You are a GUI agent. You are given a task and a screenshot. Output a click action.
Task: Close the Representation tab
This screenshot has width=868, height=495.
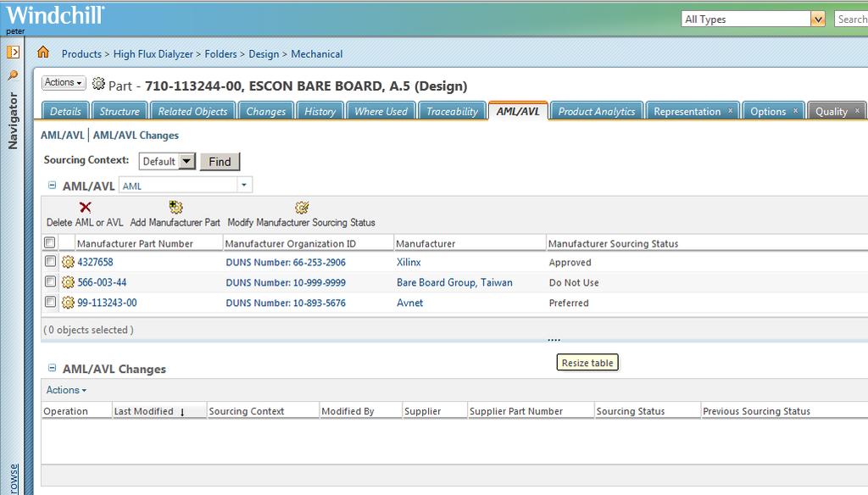[730, 111]
